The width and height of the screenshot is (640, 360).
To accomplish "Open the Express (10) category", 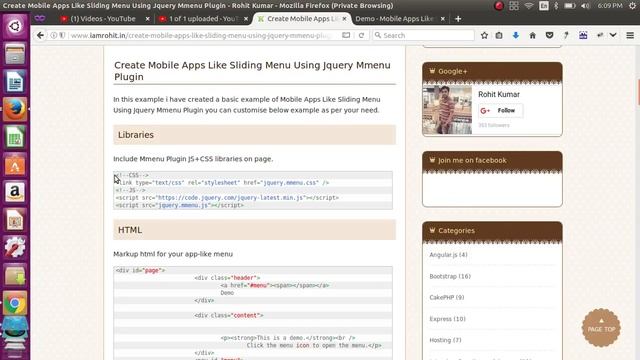I will click(x=447, y=319).
